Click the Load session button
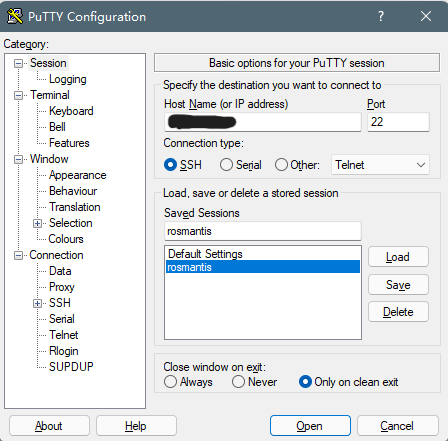Viewport: 448px width, 441px height. pyautogui.click(x=398, y=257)
